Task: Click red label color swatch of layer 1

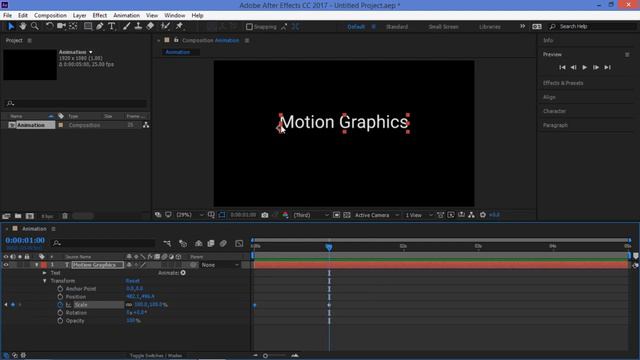Action: click(44, 265)
